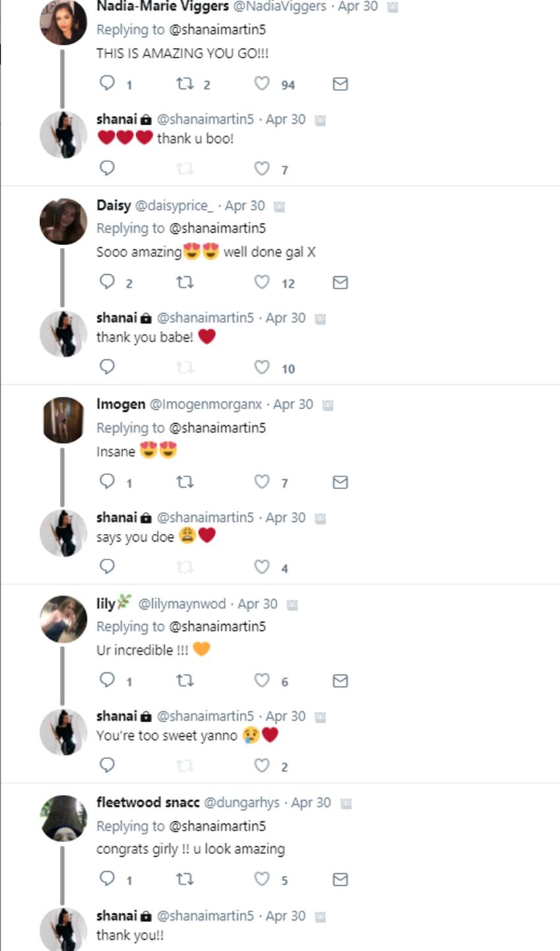Image resolution: width=560 pixels, height=951 pixels.
Task: Send Daisy's tweet via direct message
Action: tap(340, 283)
